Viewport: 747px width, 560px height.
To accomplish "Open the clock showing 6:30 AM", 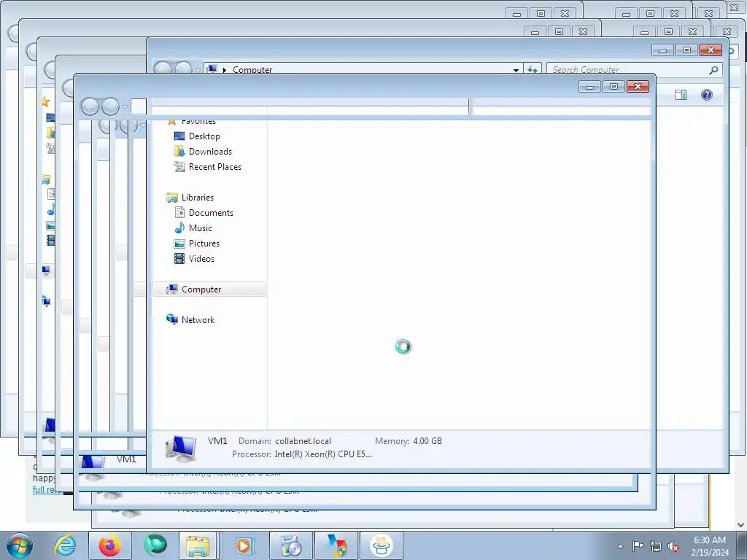I will click(x=709, y=546).
